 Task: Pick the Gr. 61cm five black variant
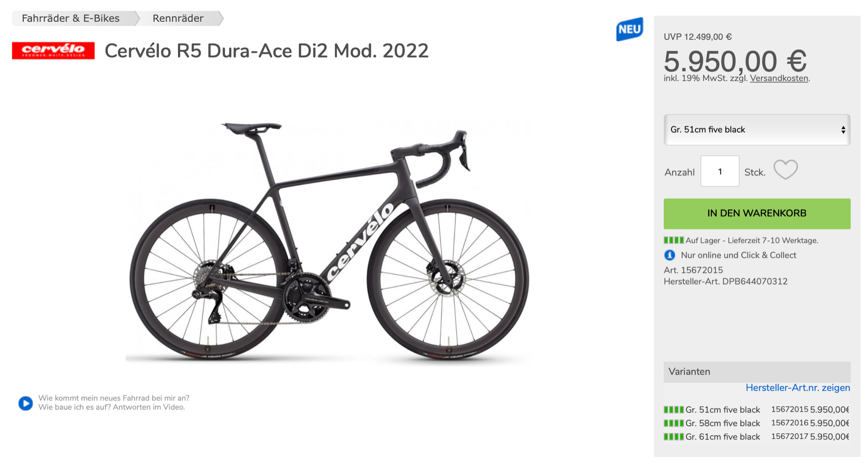click(x=723, y=436)
